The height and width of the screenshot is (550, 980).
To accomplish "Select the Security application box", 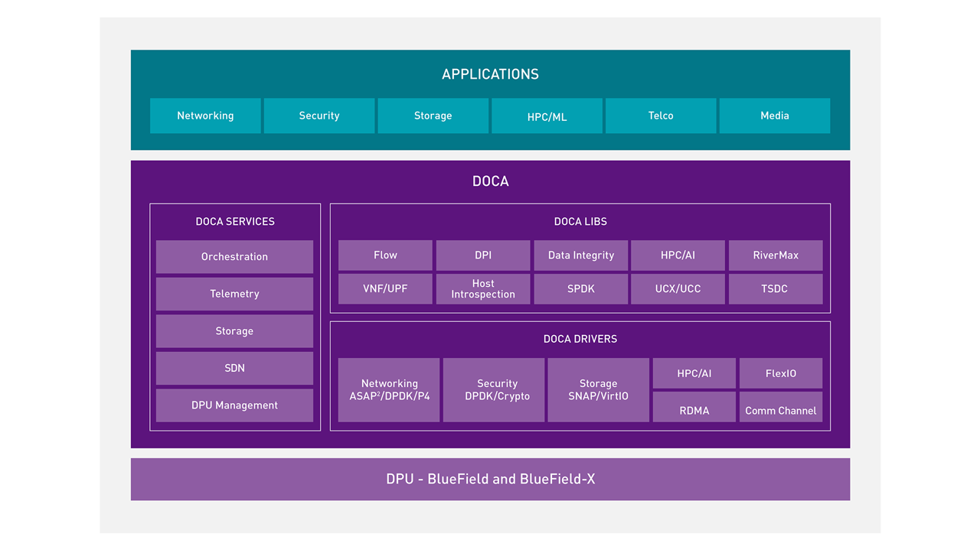I will click(x=319, y=116).
